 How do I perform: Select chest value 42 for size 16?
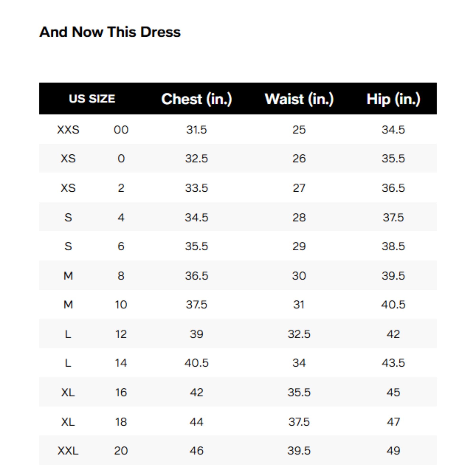click(197, 392)
